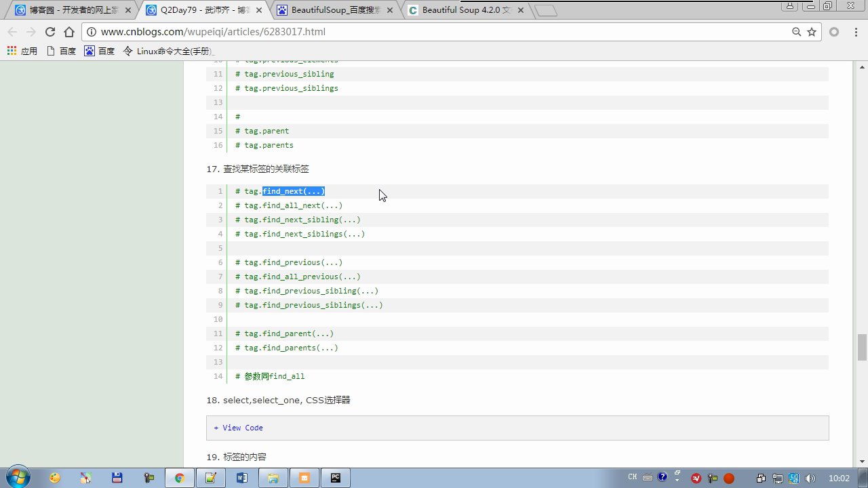Open the 百度 bookmark with paw icon
Screen dimensions: 868x488
click(99, 51)
